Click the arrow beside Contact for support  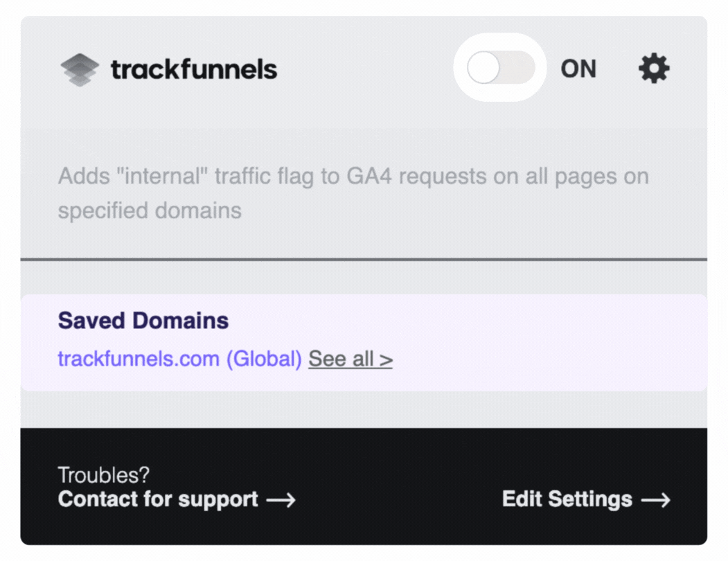[281, 500]
